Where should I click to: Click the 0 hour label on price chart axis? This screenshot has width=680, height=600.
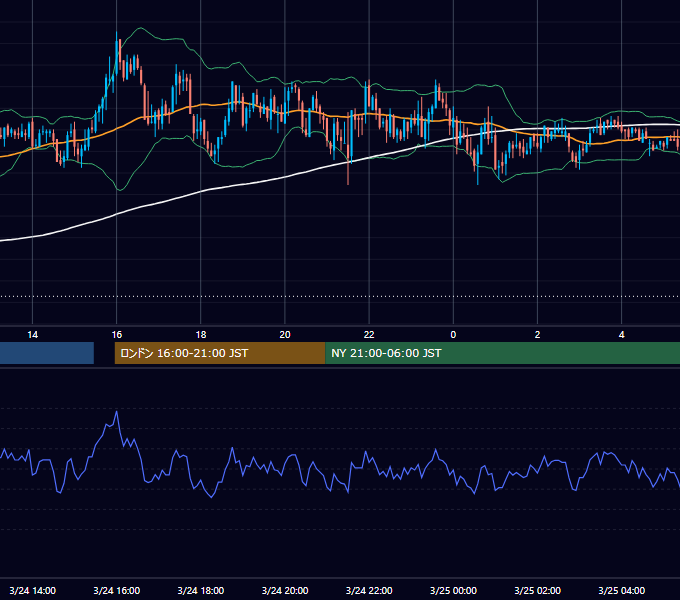pos(453,335)
